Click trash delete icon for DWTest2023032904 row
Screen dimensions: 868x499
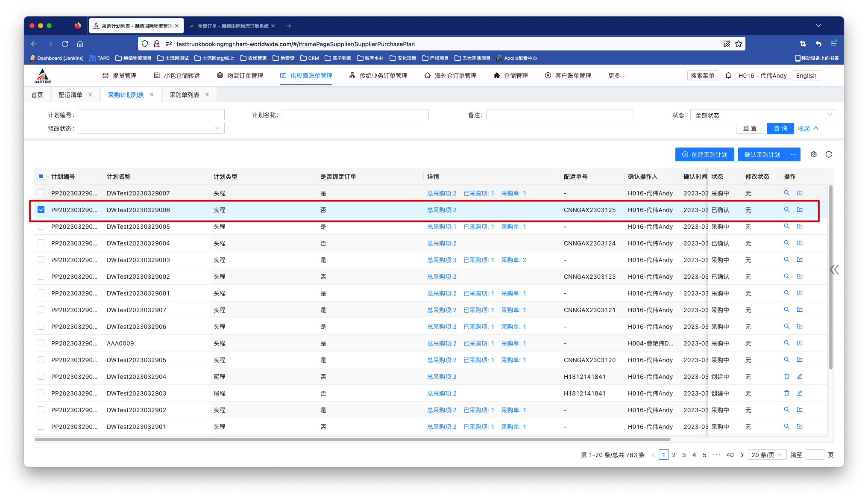[786, 376]
